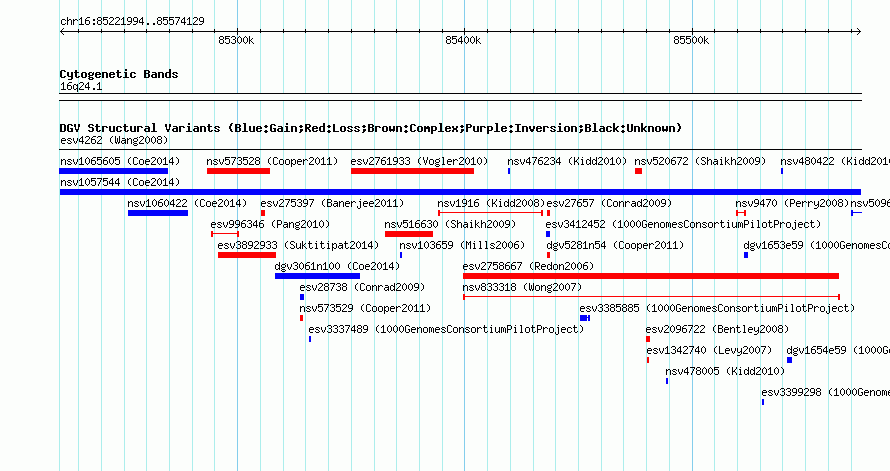
Task: Click the dgv5281n54 (Cooper2011) label
Action: [615, 245]
